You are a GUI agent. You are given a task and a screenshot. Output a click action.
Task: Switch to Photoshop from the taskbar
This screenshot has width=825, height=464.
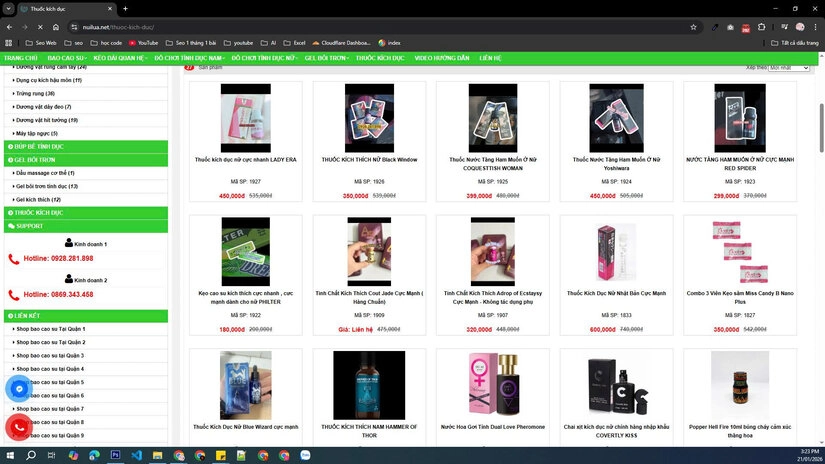point(115,455)
